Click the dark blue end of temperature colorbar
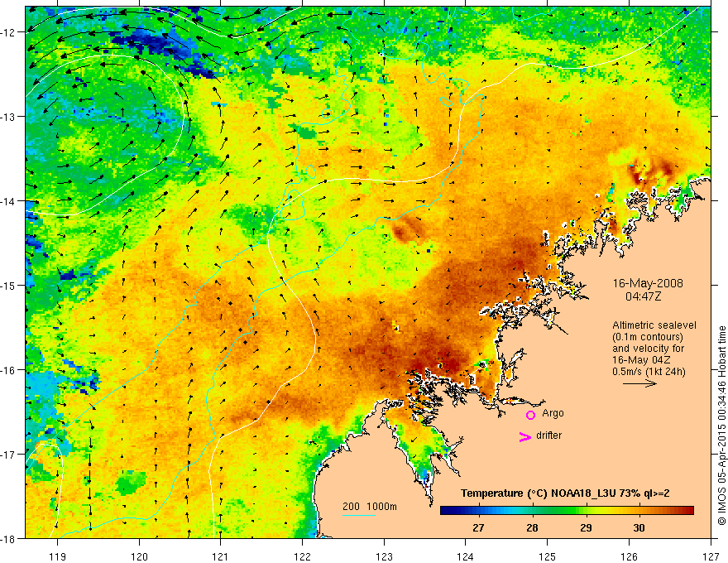The height and width of the screenshot is (563, 728). click(x=445, y=511)
